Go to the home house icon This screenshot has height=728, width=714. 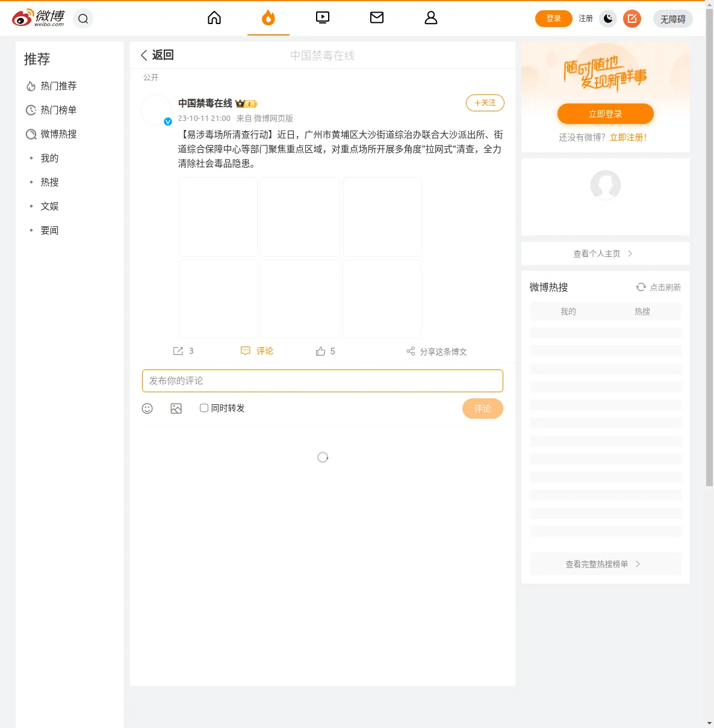[x=214, y=18]
